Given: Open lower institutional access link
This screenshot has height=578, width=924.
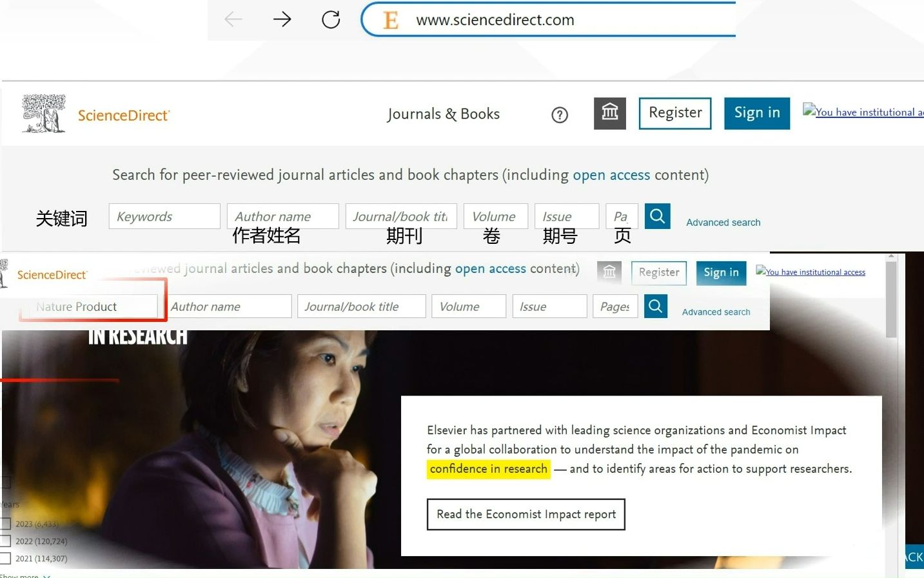Looking at the screenshot, I should click(811, 272).
